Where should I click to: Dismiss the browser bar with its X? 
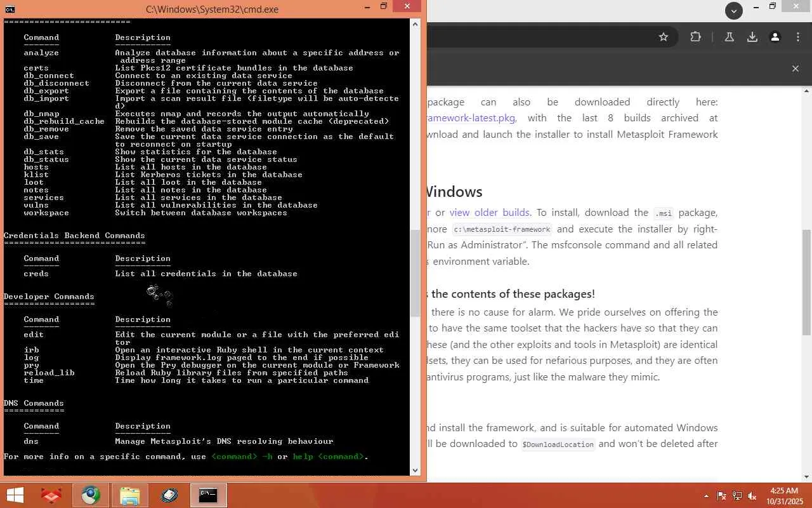coord(796,69)
